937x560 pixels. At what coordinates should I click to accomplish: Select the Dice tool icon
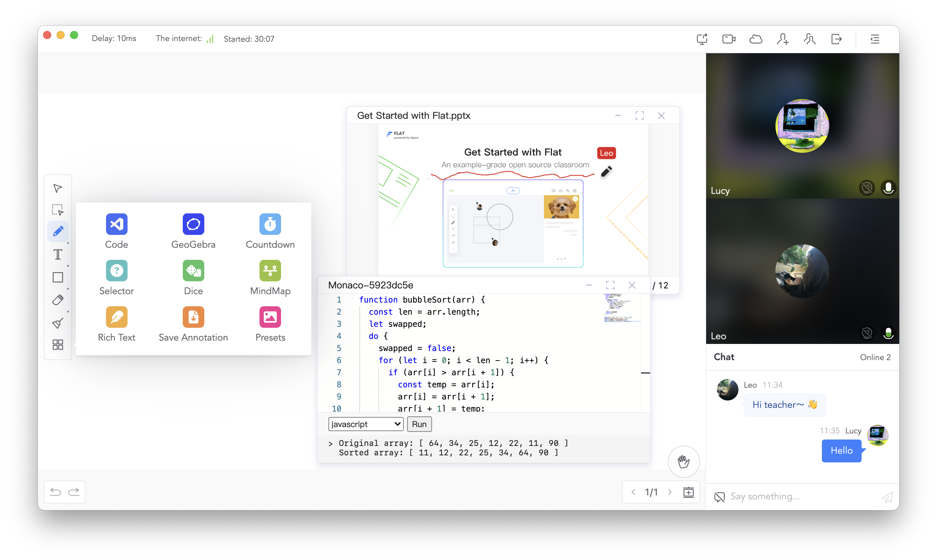193,271
